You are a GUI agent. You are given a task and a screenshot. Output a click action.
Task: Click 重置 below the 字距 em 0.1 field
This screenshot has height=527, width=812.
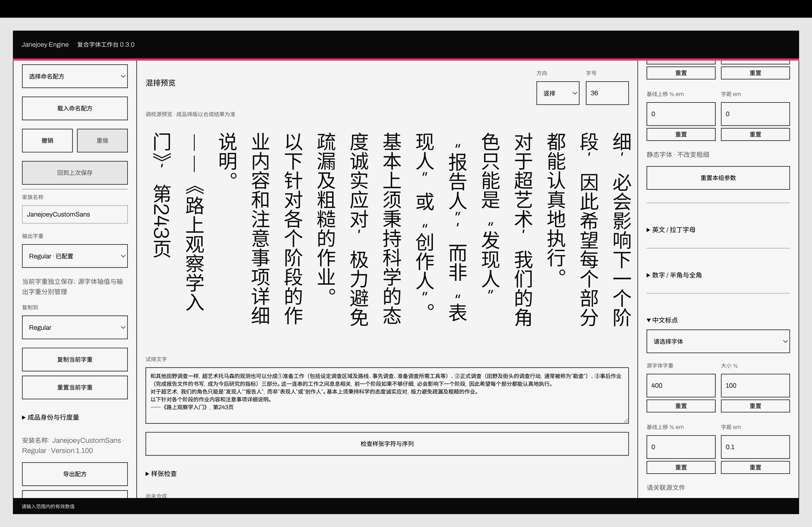coord(755,467)
